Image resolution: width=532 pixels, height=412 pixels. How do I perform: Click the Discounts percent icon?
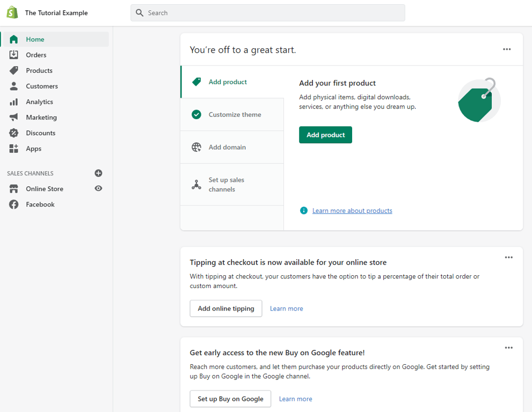(x=14, y=133)
